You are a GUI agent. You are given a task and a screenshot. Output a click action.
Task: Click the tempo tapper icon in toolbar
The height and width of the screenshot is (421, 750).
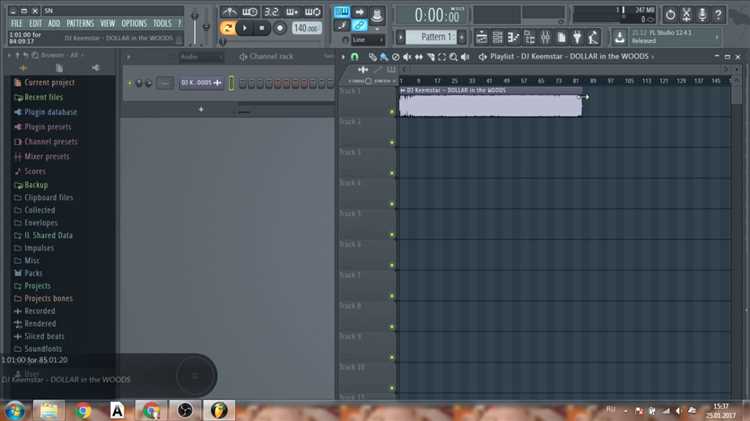593,37
